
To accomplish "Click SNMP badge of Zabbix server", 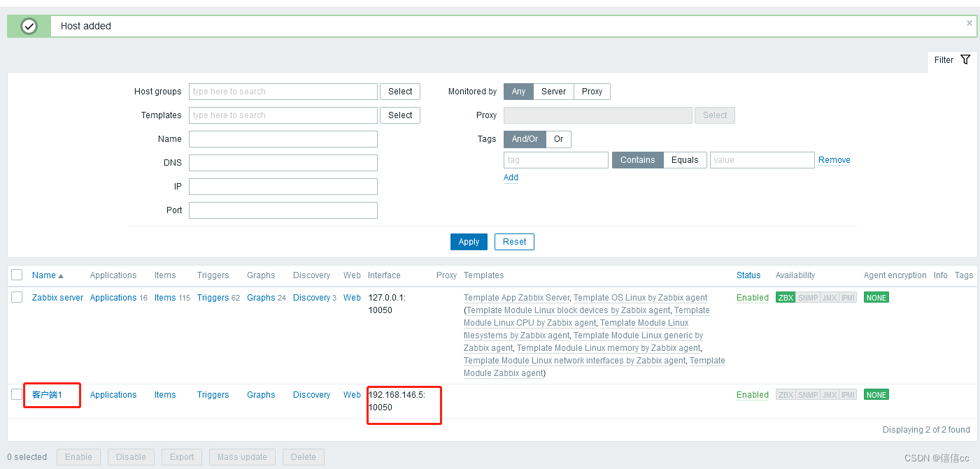I will coord(808,298).
